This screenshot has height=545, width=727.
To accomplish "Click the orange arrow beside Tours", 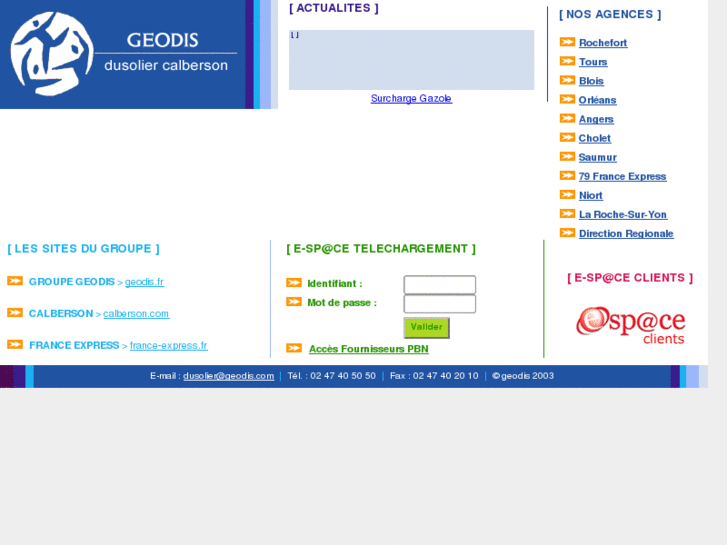I will (x=567, y=61).
